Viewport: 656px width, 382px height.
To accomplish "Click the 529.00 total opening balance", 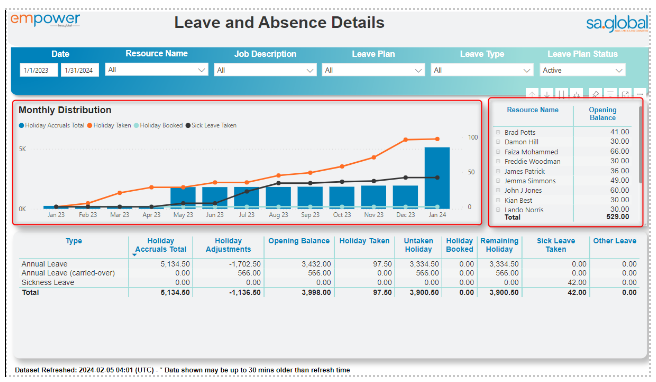I will point(618,217).
